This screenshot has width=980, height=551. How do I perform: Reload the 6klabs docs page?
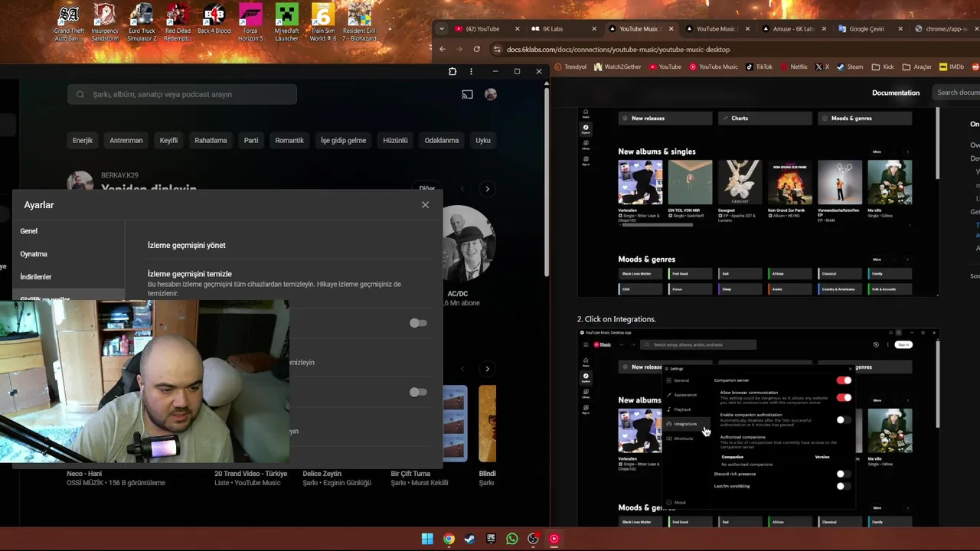point(476,49)
